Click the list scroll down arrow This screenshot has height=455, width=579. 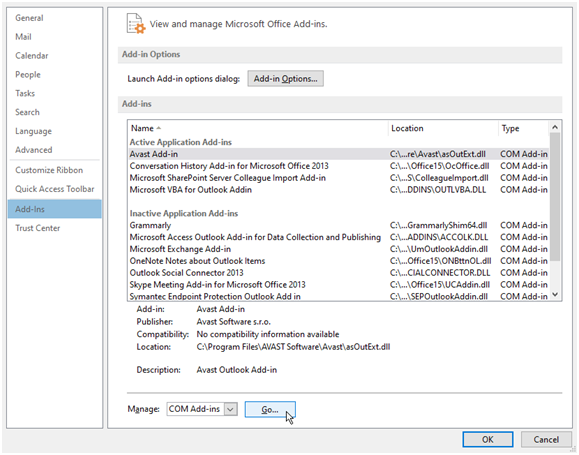tap(555, 294)
